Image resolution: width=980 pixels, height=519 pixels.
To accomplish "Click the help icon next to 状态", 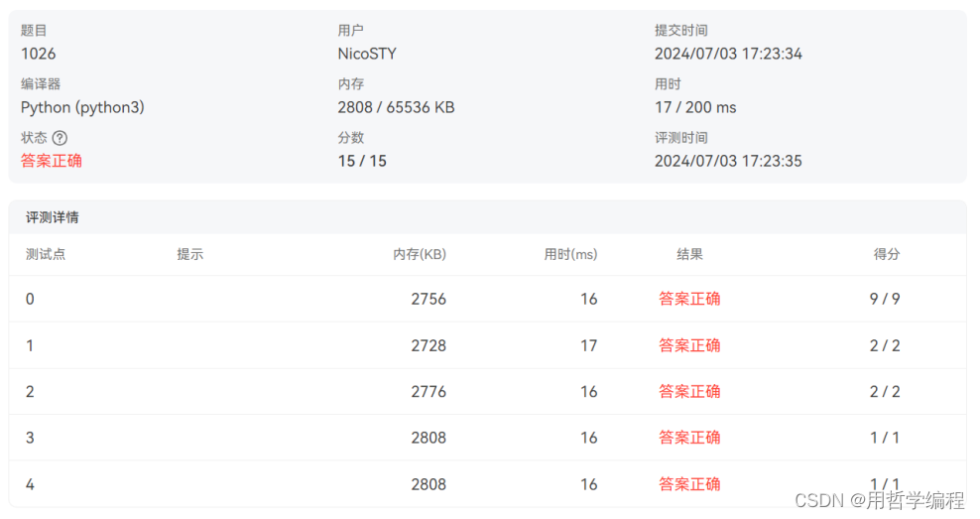I will click(x=60, y=138).
